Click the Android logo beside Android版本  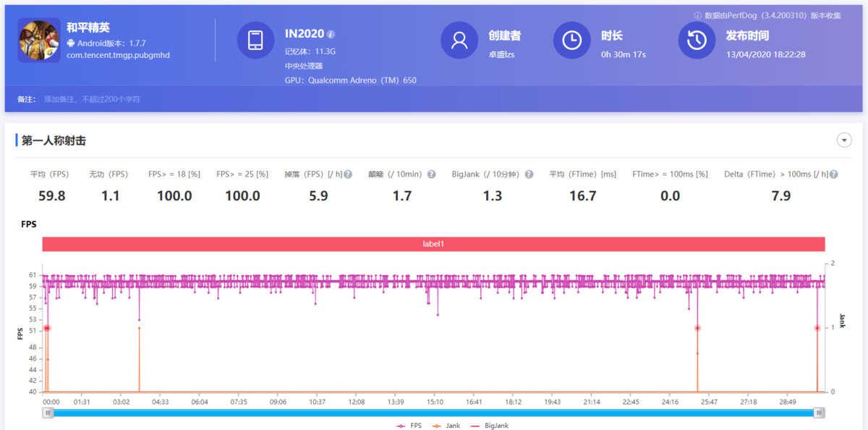pyautogui.click(x=71, y=43)
